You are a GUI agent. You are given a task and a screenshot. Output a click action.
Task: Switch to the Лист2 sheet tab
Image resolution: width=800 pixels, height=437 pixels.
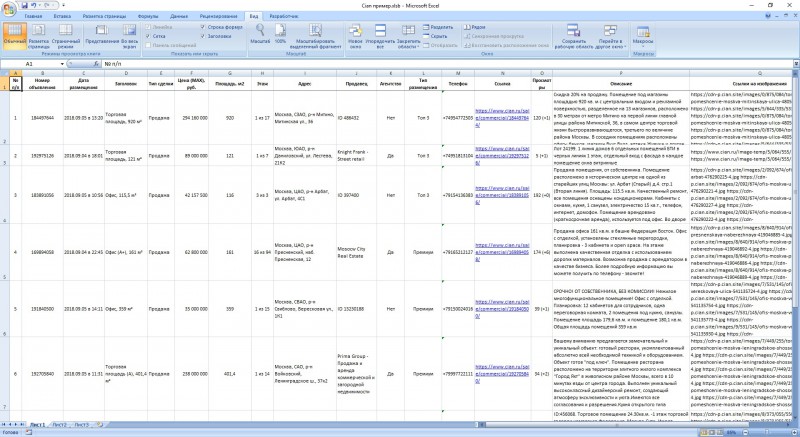[x=60, y=425]
